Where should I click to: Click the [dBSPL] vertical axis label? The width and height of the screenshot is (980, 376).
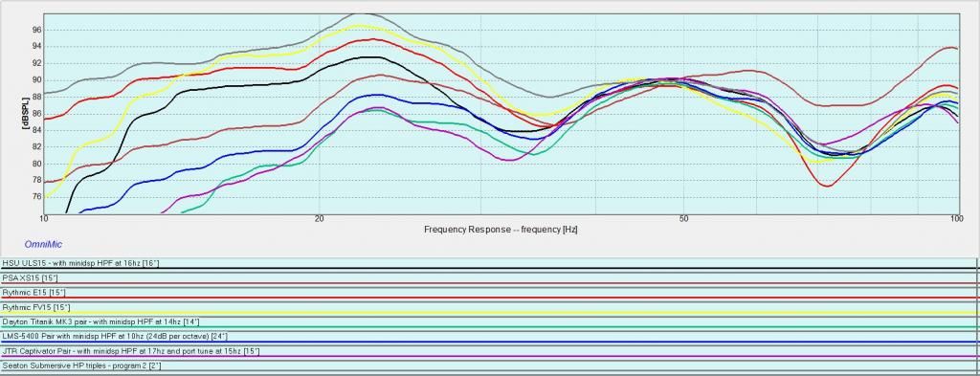pyautogui.click(x=26, y=113)
